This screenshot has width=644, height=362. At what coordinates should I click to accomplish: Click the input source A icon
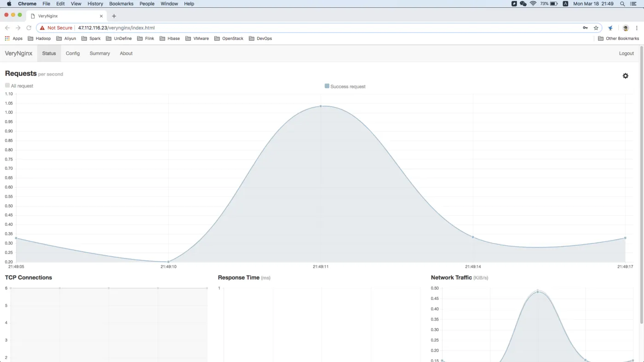coord(565,4)
